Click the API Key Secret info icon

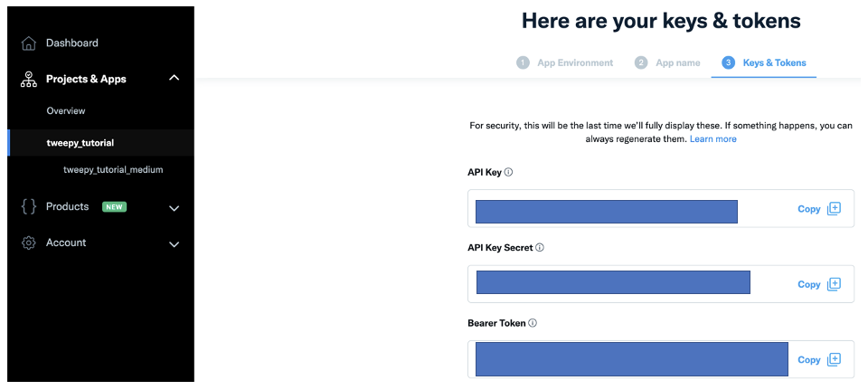(539, 247)
